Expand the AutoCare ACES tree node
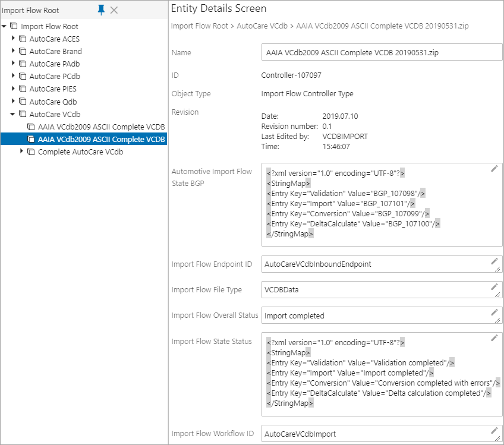This screenshot has width=504, height=445. coord(13,38)
